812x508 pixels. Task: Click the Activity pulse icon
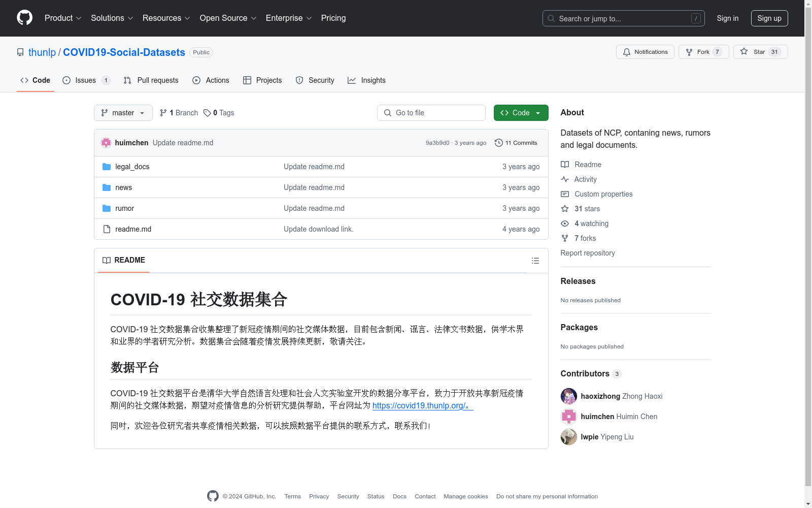click(x=565, y=179)
